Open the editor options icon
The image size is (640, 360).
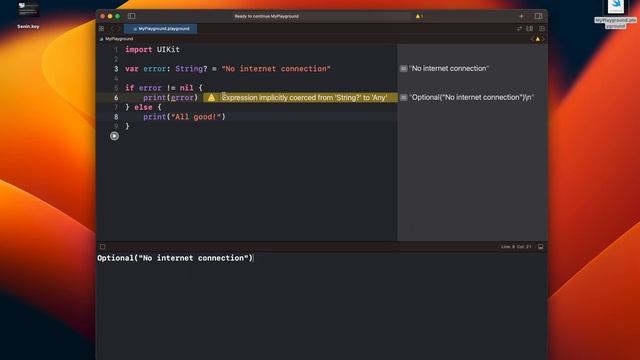(529, 29)
